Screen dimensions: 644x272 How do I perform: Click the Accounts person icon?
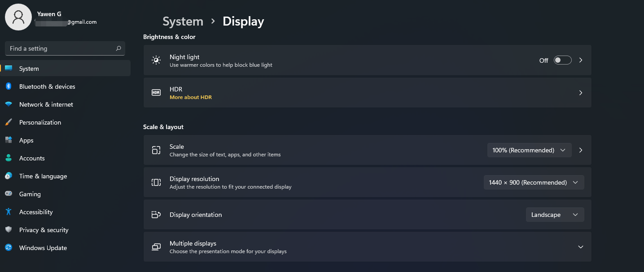click(9, 158)
